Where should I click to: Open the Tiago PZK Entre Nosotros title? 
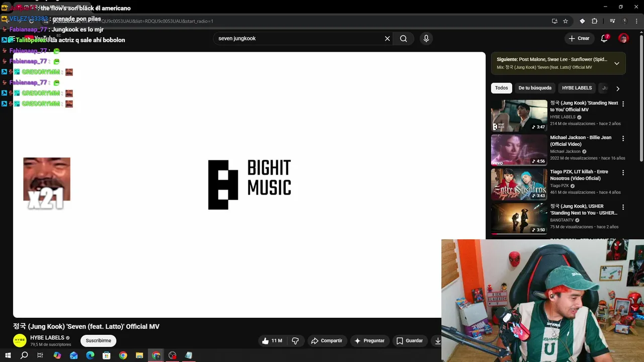tap(579, 175)
